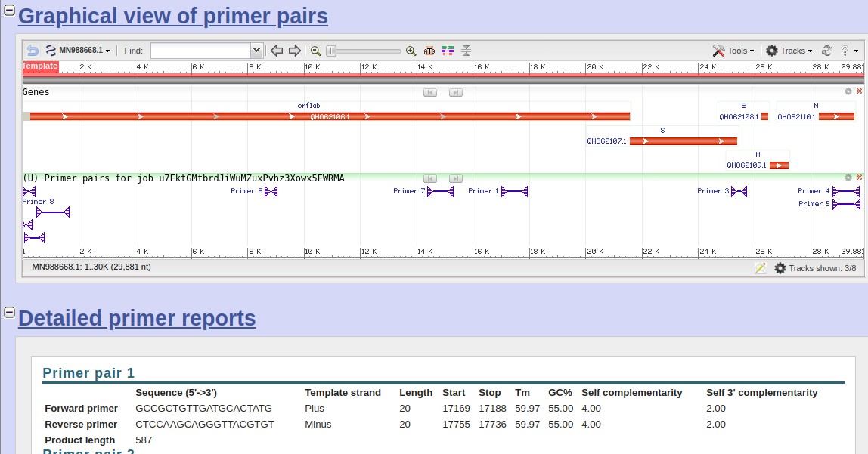Screen dimensions: 868x454
Task: Click the forward primer Start value 17169
Action: click(456, 409)
